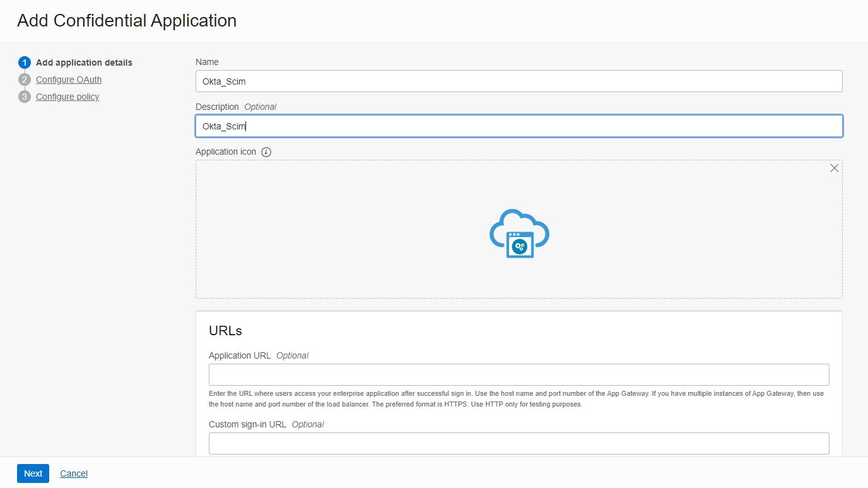Focus the Description input field

(519, 126)
